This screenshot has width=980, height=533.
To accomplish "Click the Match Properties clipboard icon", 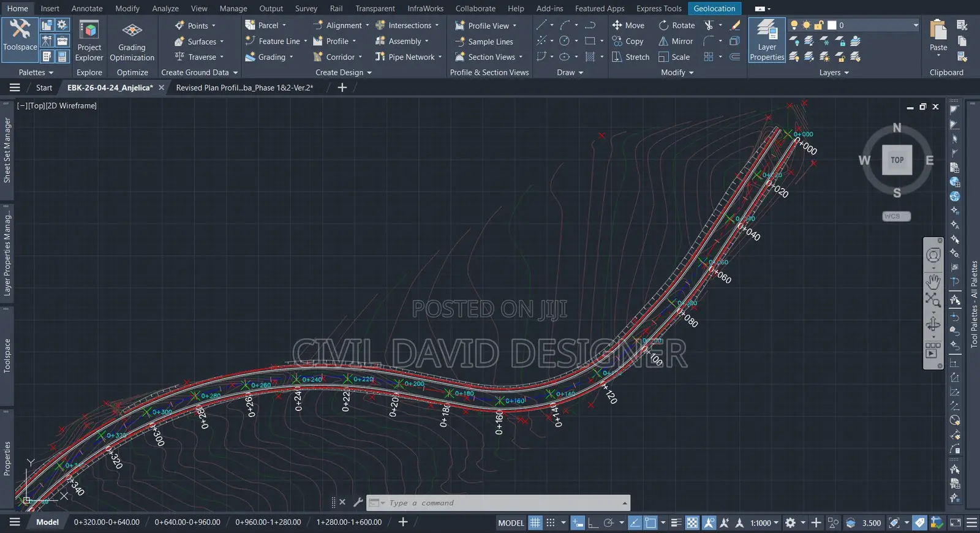I will pyautogui.click(x=962, y=57).
